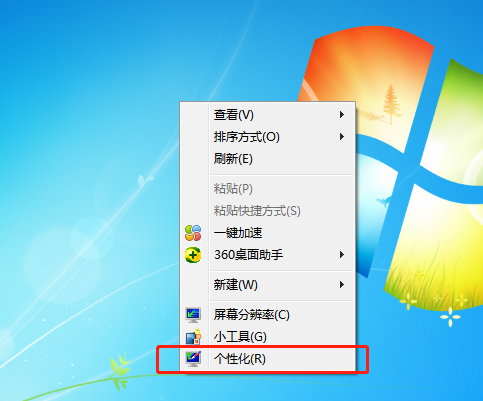Click the green 360桌面助手 icon
483x401 pixels.
(193, 255)
